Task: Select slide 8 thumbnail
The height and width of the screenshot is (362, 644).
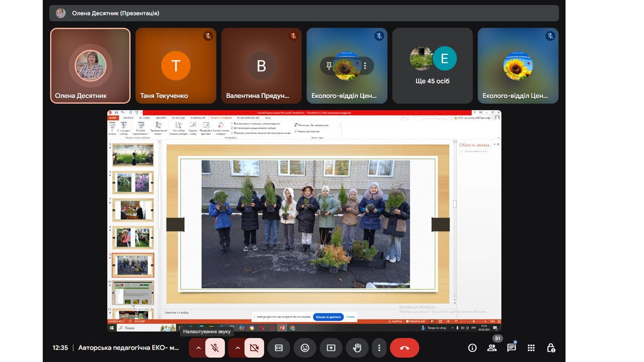Action: [133, 237]
